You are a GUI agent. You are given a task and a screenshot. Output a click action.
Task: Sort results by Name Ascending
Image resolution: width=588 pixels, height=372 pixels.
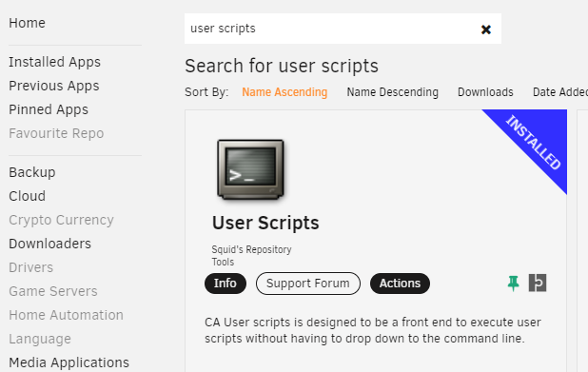pyautogui.click(x=284, y=92)
